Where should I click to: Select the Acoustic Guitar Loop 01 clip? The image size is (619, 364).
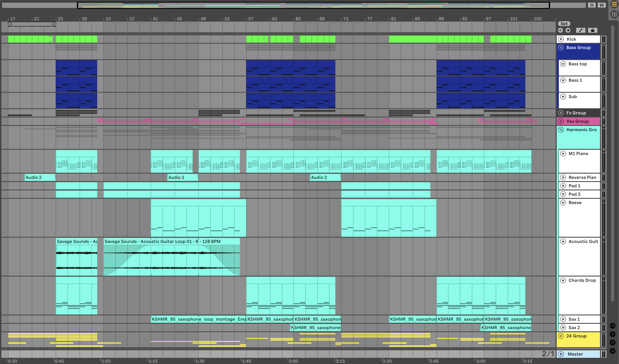171,241
